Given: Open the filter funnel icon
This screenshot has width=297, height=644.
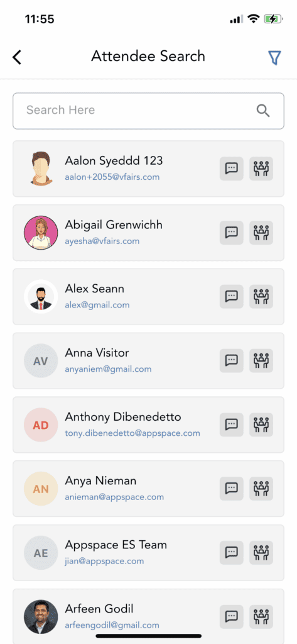Looking at the screenshot, I should 274,58.
